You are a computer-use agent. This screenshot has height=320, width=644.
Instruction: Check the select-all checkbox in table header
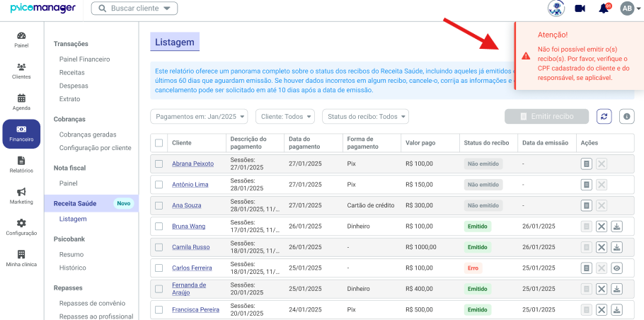[159, 143]
